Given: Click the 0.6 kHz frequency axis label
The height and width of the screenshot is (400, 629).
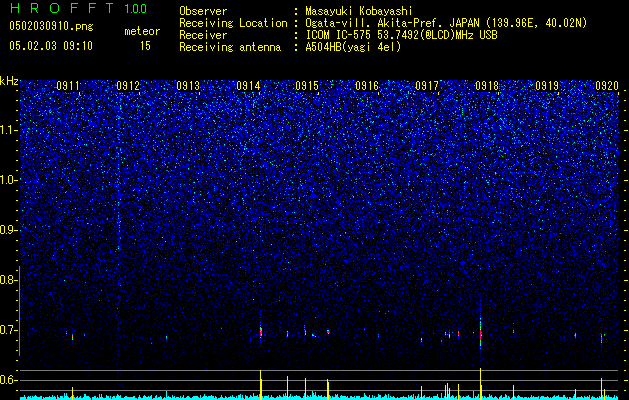Looking at the screenshot, I should coord(9,380).
